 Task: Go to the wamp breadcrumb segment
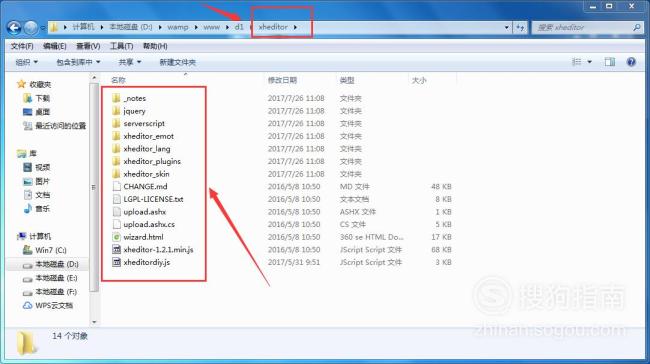[178, 27]
